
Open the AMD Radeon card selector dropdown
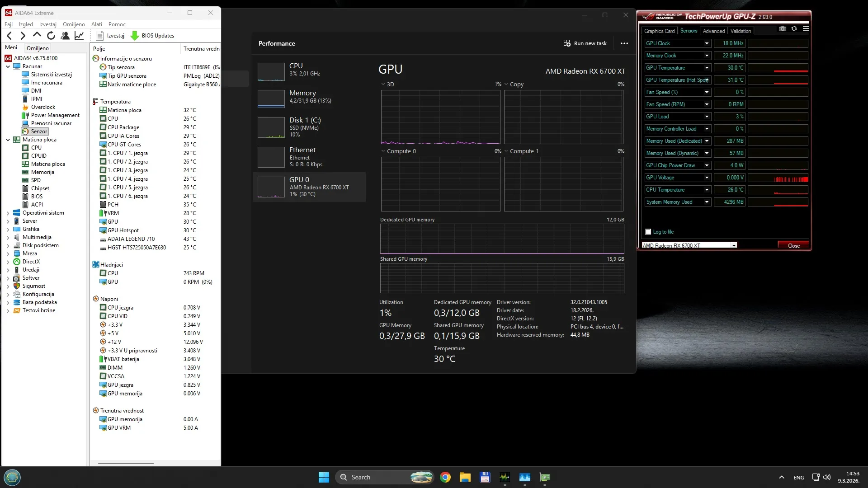[734, 245]
